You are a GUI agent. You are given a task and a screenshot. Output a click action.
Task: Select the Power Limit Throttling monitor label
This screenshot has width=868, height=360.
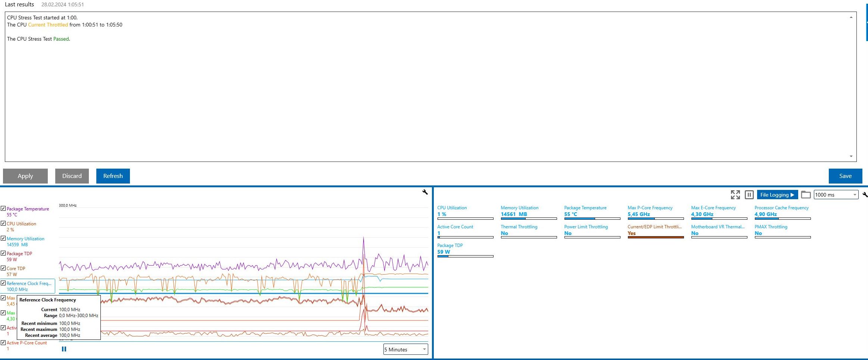pyautogui.click(x=586, y=227)
